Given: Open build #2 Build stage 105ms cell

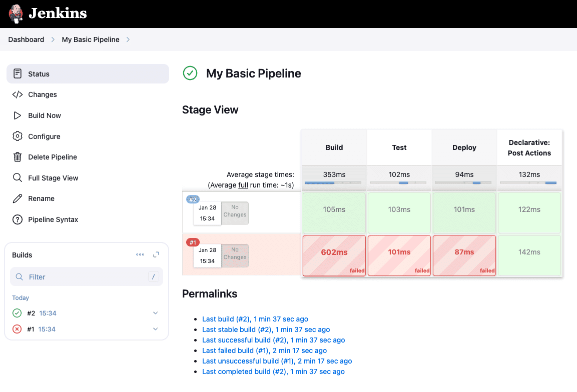Looking at the screenshot, I should click(334, 213).
